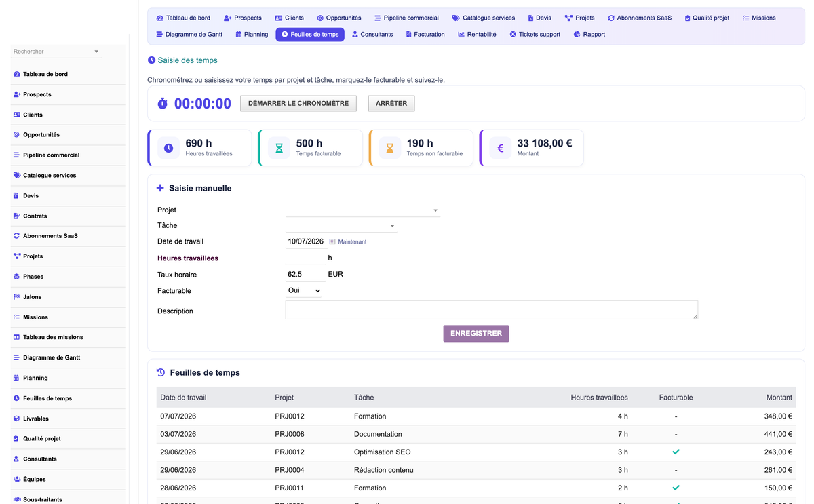This screenshot has height=504, width=814.
Task: Click the Tableau de bord sidebar icon
Action: [x=17, y=74]
